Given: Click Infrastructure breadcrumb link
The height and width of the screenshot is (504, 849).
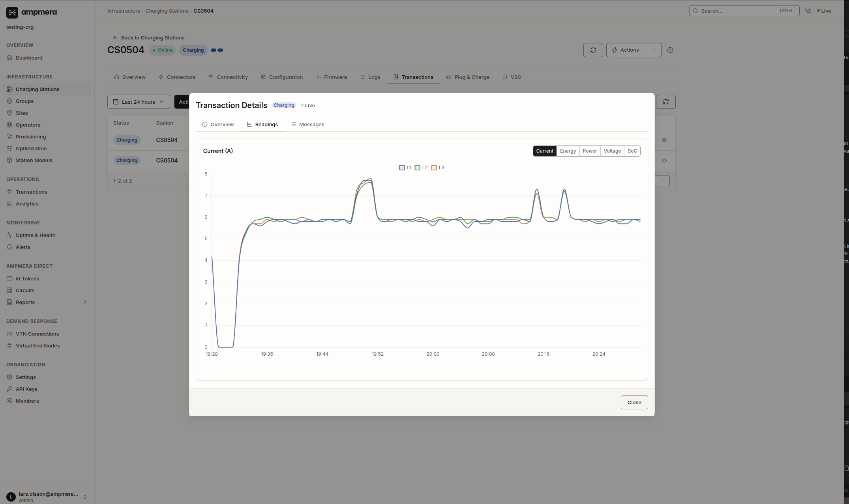Looking at the screenshot, I should (x=124, y=11).
